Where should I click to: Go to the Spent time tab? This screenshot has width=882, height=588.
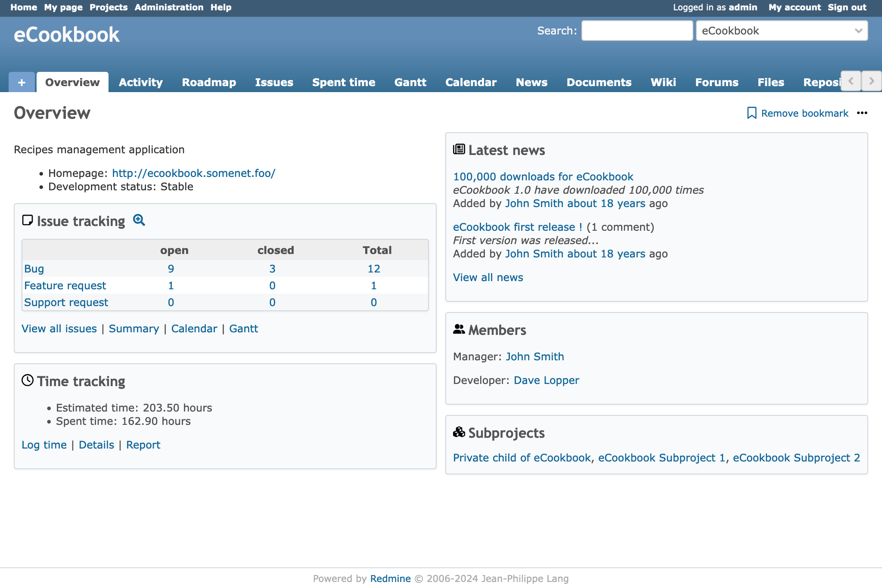click(344, 82)
